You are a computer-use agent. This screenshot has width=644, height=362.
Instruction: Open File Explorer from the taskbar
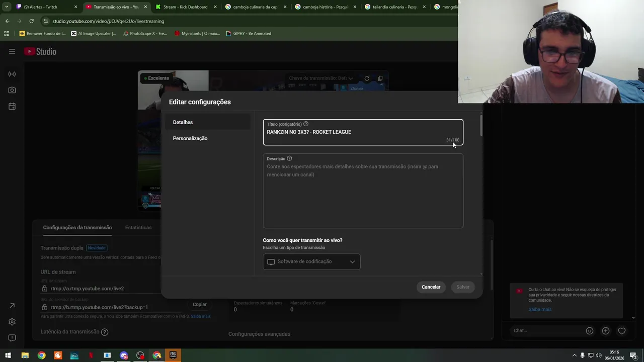pyautogui.click(x=25, y=355)
